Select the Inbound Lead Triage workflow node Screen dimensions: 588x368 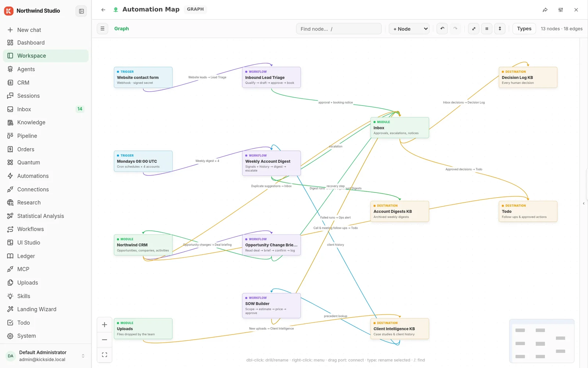point(271,77)
